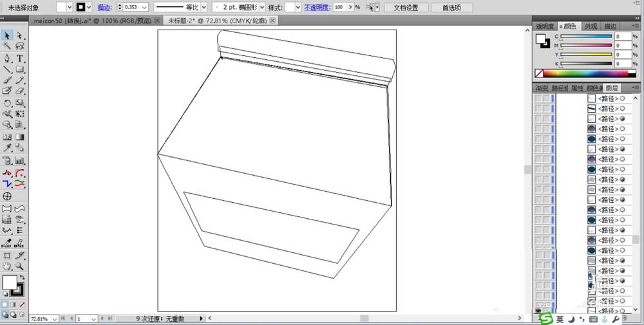Select the Eyedropper tool

[x=7, y=148]
